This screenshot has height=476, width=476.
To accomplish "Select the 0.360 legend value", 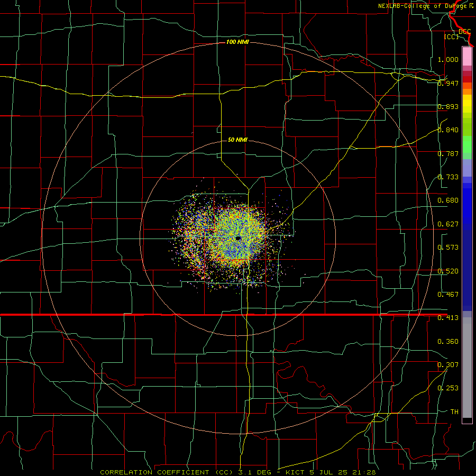I will coord(448,342).
